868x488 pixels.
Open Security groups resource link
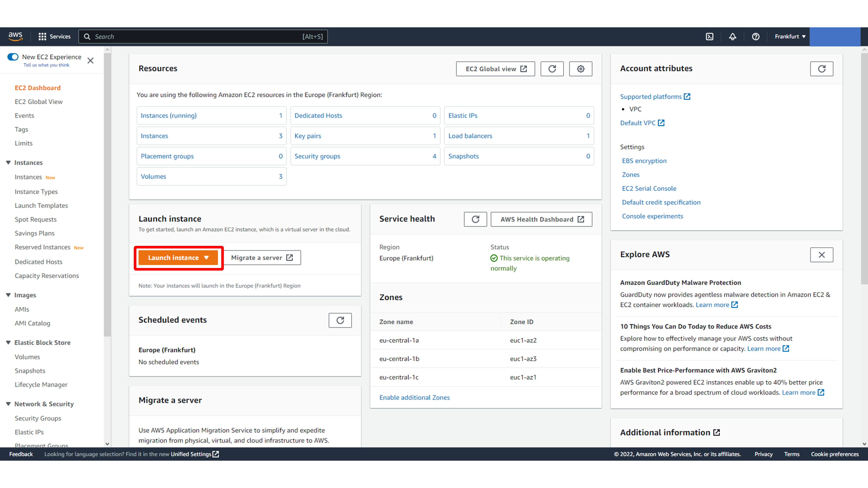(x=317, y=156)
